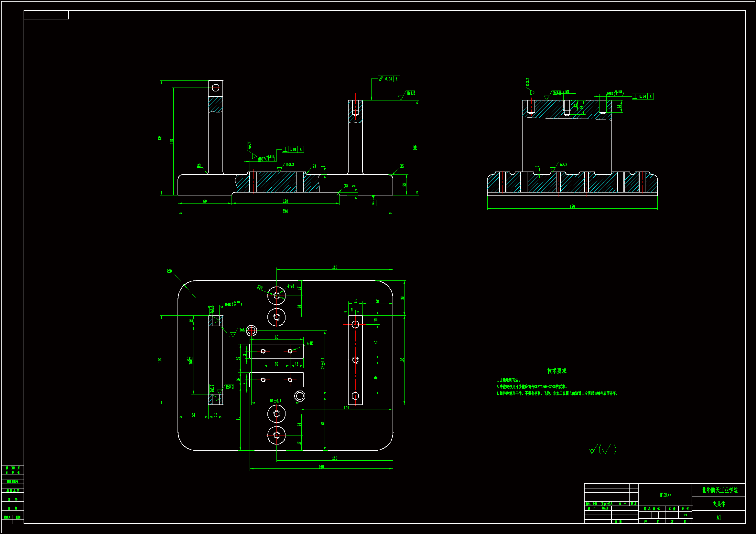Select the R20 corner radius label
This screenshot has width=756, height=534.
169,271
